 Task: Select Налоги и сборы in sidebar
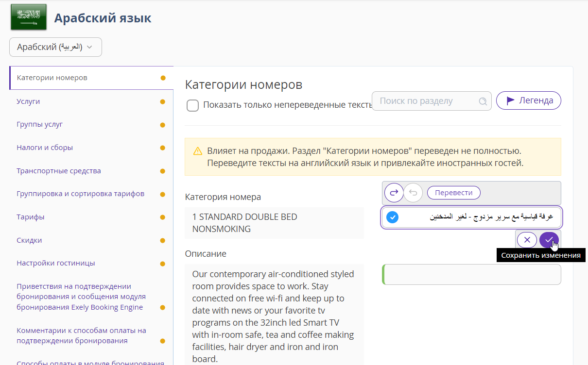click(x=45, y=148)
